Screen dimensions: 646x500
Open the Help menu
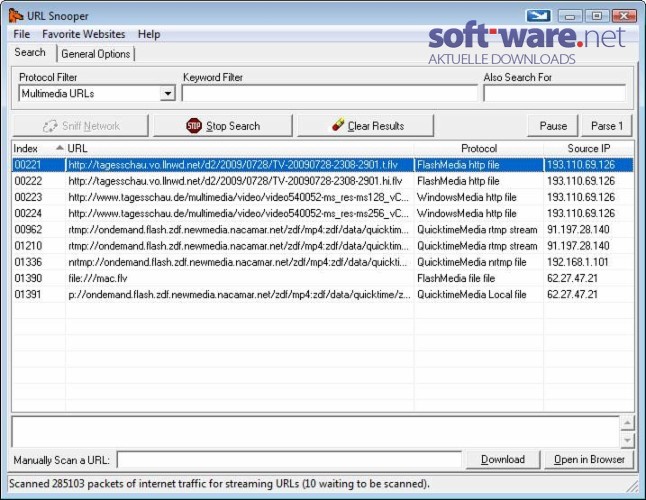click(x=149, y=34)
